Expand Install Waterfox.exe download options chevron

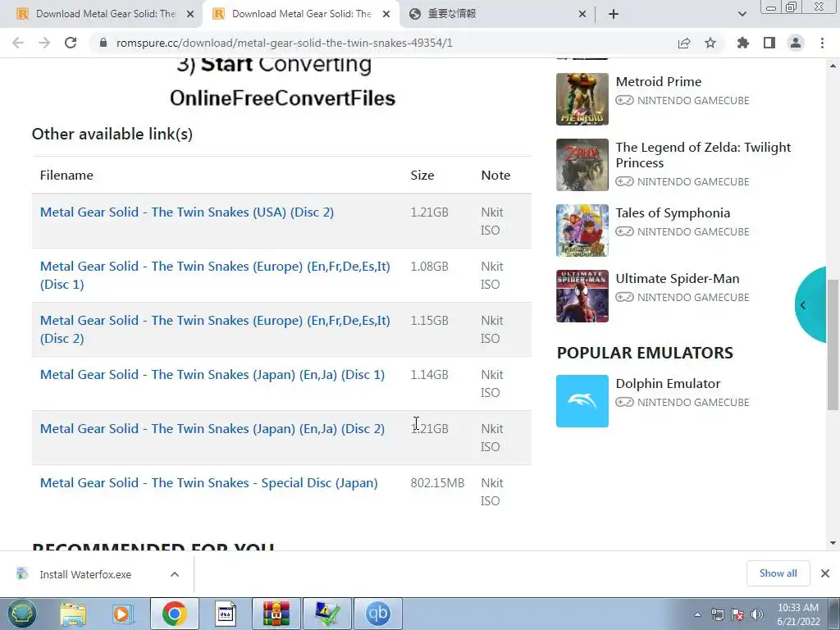[175, 574]
